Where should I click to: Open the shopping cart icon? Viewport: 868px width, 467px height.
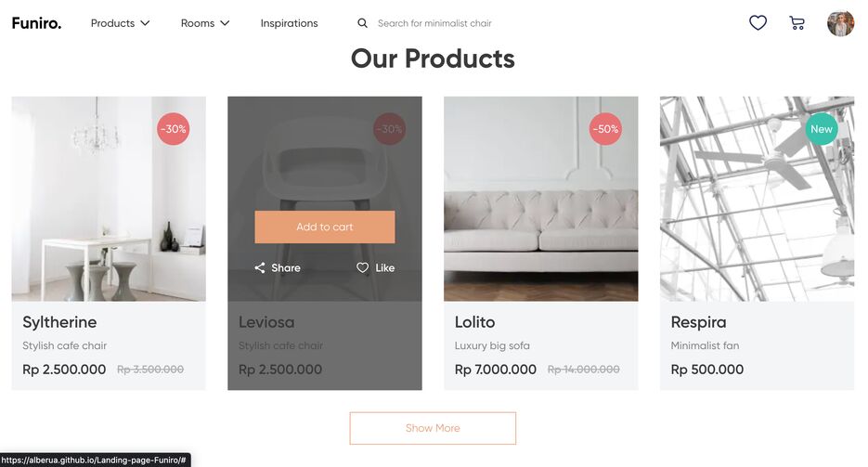(797, 22)
